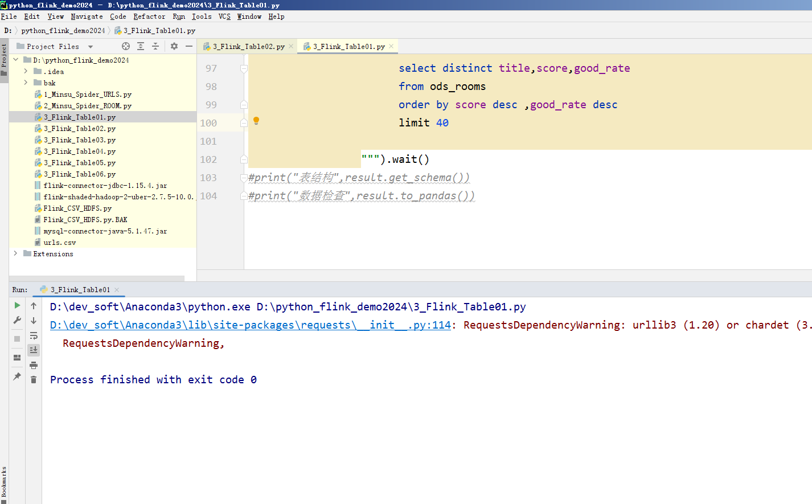The width and height of the screenshot is (812, 504).
Task: Click fold marker at line 97
Action: 244,69
